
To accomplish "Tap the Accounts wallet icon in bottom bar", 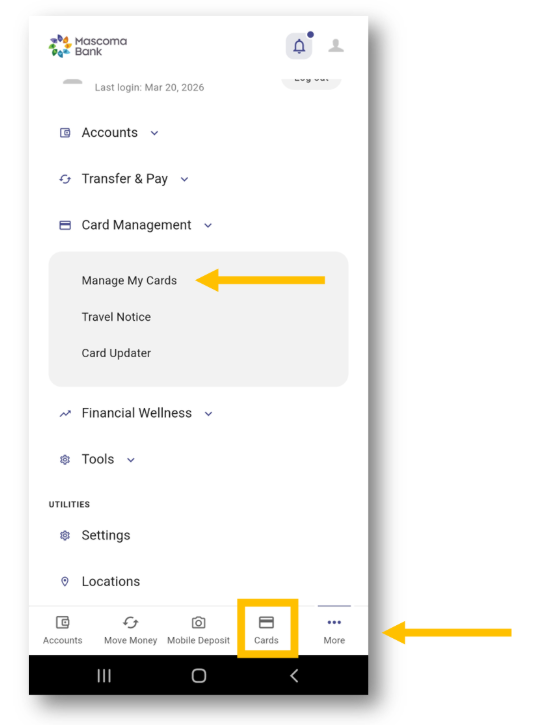I will (62, 622).
